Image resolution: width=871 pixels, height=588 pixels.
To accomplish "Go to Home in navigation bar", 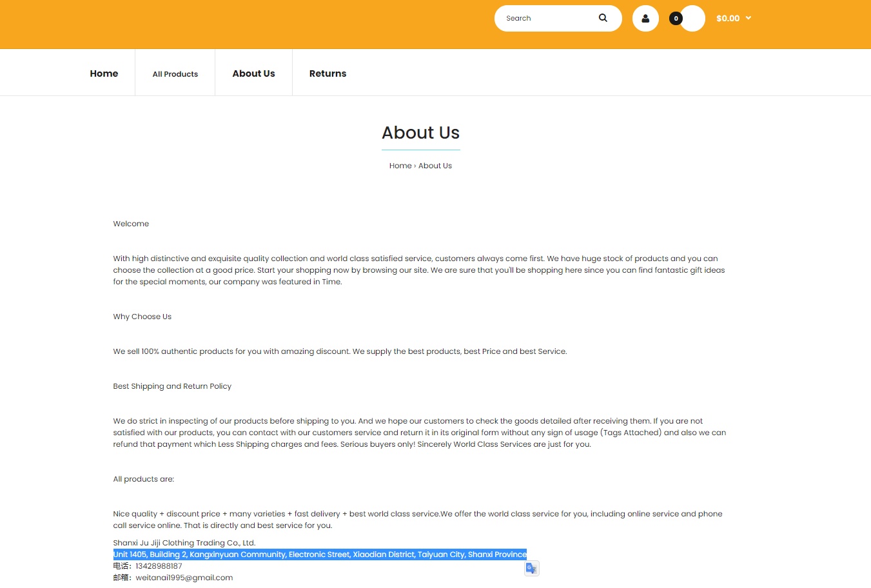I will point(104,73).
